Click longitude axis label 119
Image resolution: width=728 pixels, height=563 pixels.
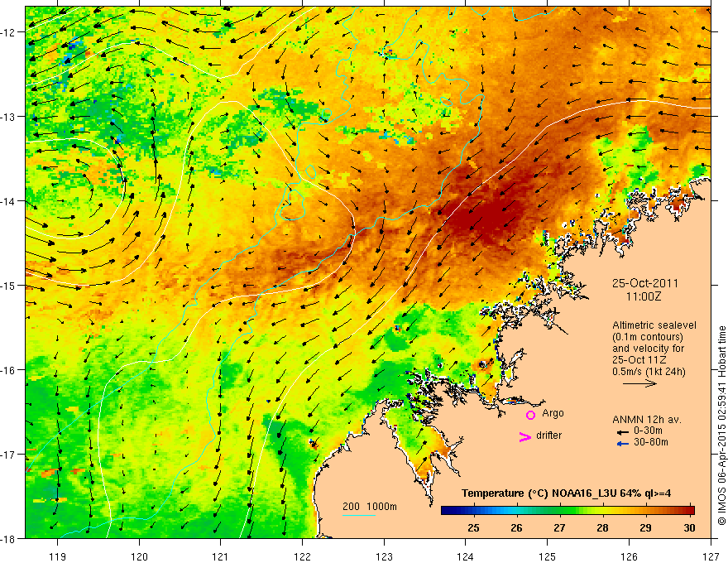[x=58, y=556]
